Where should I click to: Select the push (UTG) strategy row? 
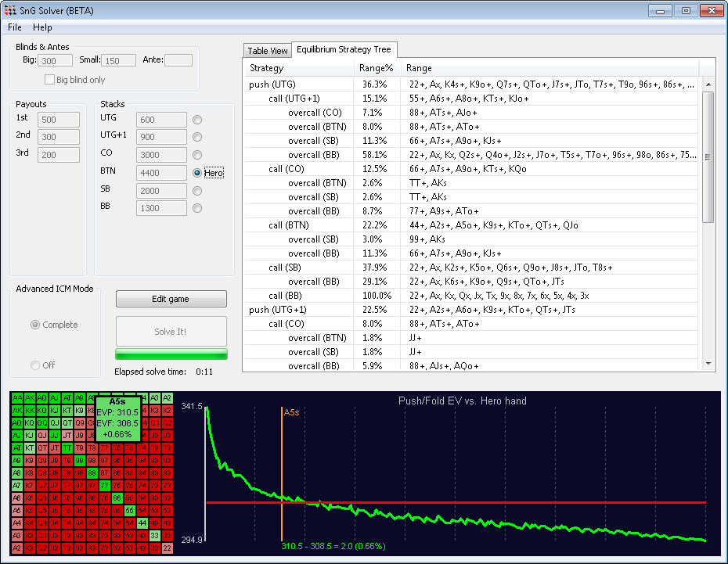272,84
